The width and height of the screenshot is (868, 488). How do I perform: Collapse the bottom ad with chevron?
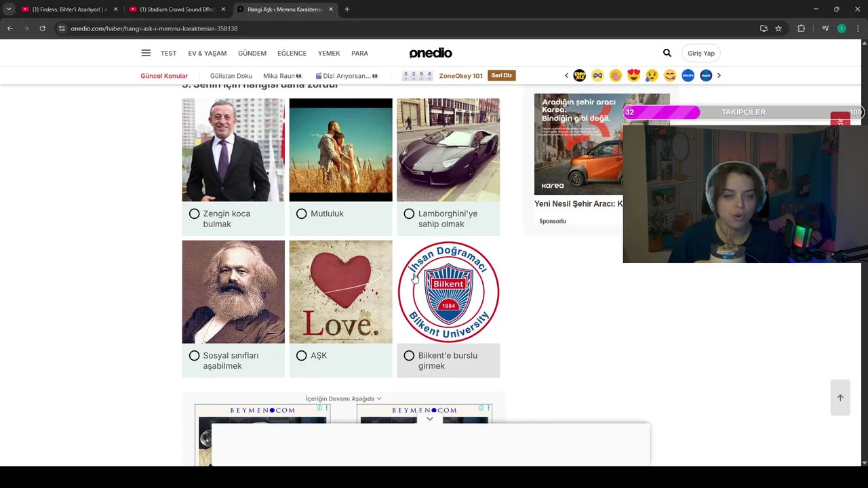(x=430, y=419)
